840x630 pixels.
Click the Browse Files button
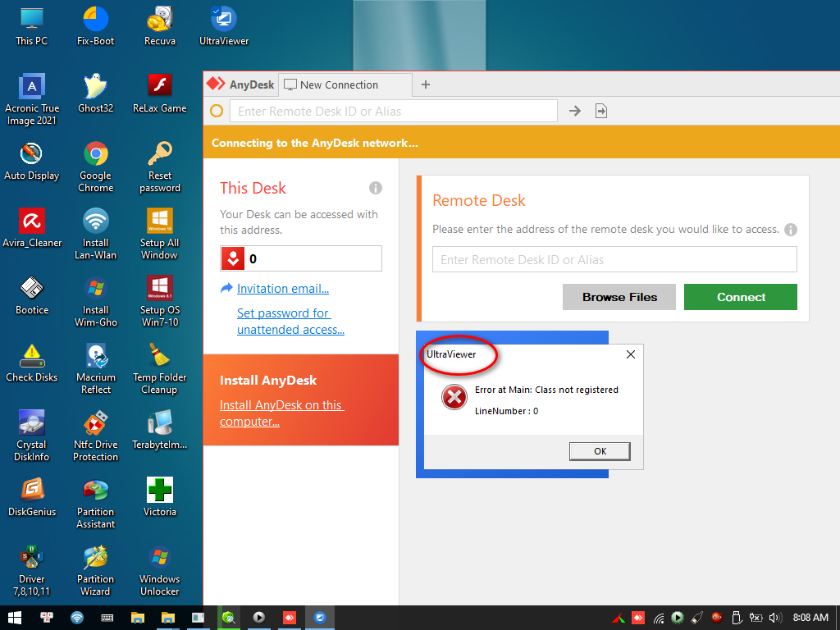pyautogui.click(x=619, y=297)
